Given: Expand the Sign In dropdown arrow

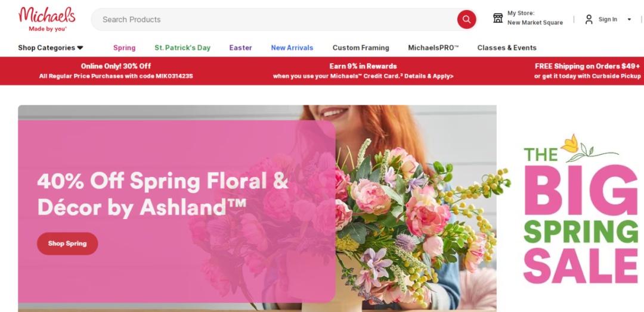Looking at the screenshot, I should point(629,19).
